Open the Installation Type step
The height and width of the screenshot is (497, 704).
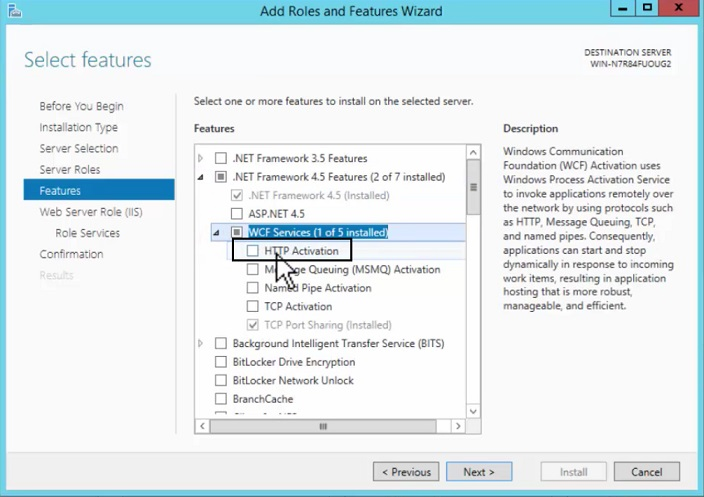pos(79,128)
